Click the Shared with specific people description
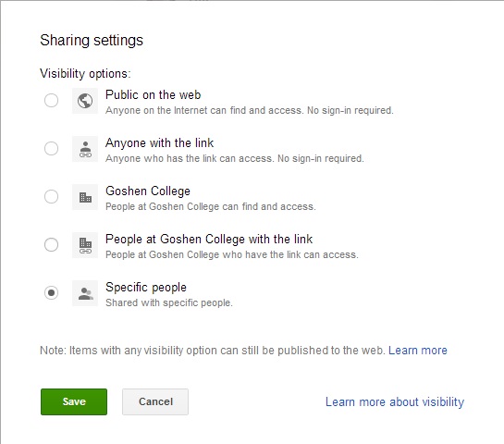 (x=169, y=302)
